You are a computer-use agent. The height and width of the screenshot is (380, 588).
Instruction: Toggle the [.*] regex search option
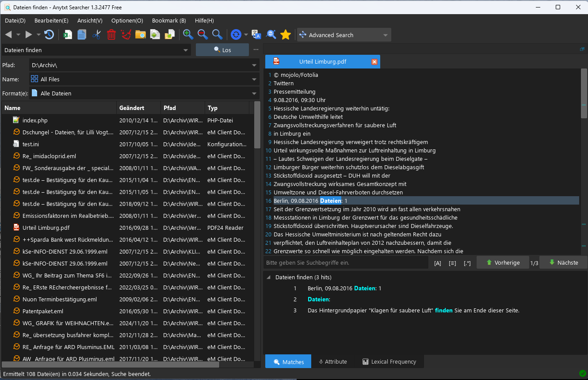click(467, 263)
